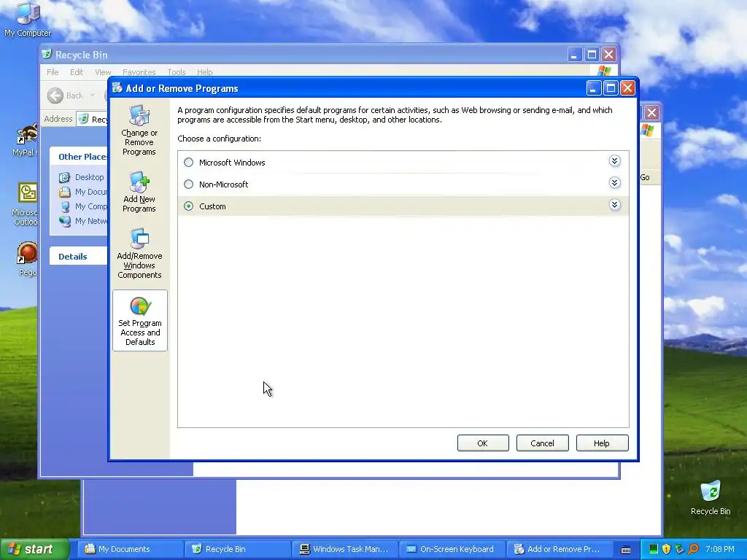Open View menu in Recycle Bin window

click(x=103, y=72)
